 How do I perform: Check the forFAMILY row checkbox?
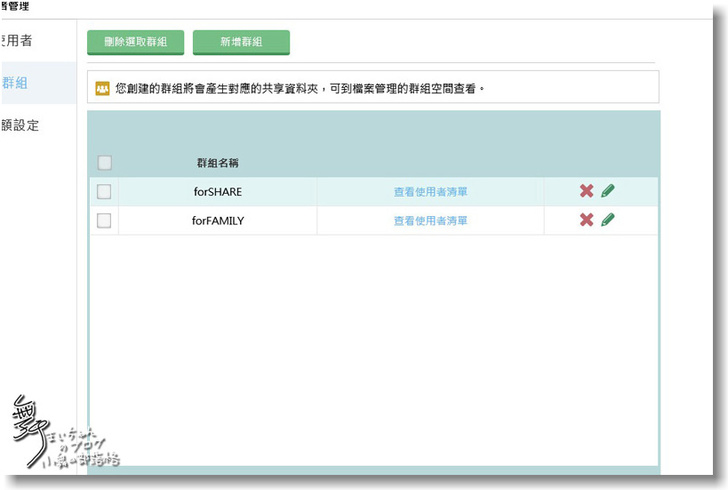point(104,221)
